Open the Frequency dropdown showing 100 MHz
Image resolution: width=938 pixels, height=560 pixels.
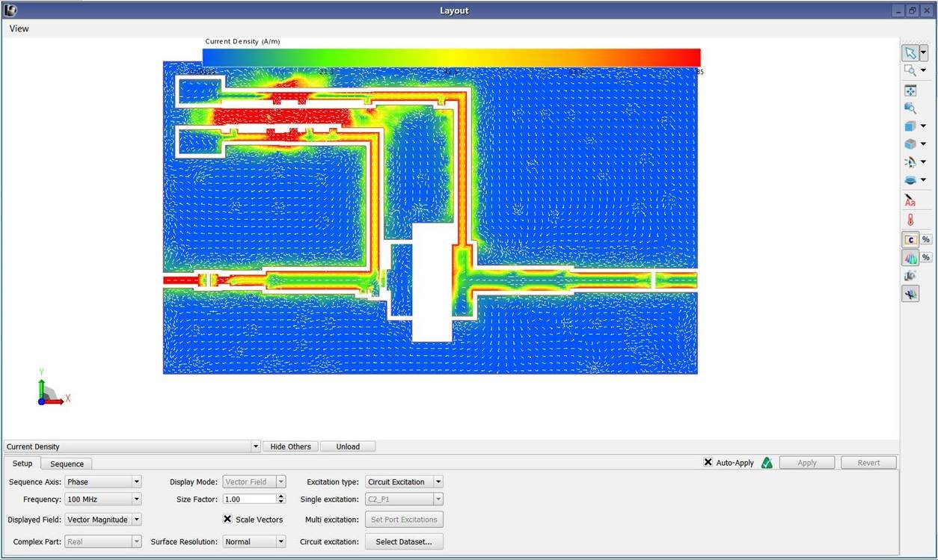click(103, 499)
